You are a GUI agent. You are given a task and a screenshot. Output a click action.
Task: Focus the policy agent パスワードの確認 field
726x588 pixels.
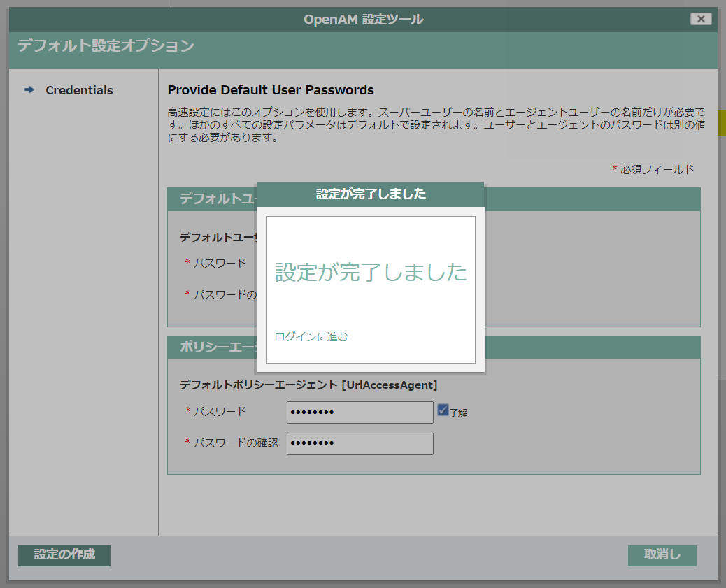click(x=360, y=443)
